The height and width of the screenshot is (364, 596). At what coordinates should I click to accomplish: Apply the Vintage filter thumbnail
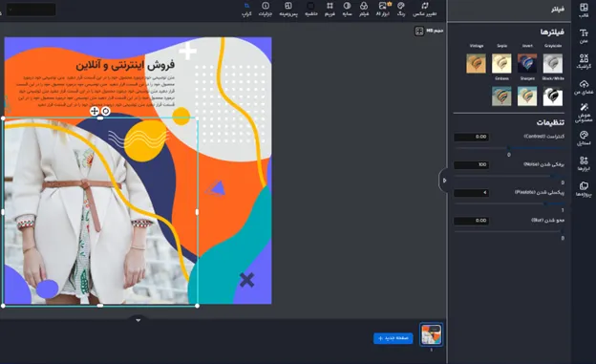click(x=477, y=63)
